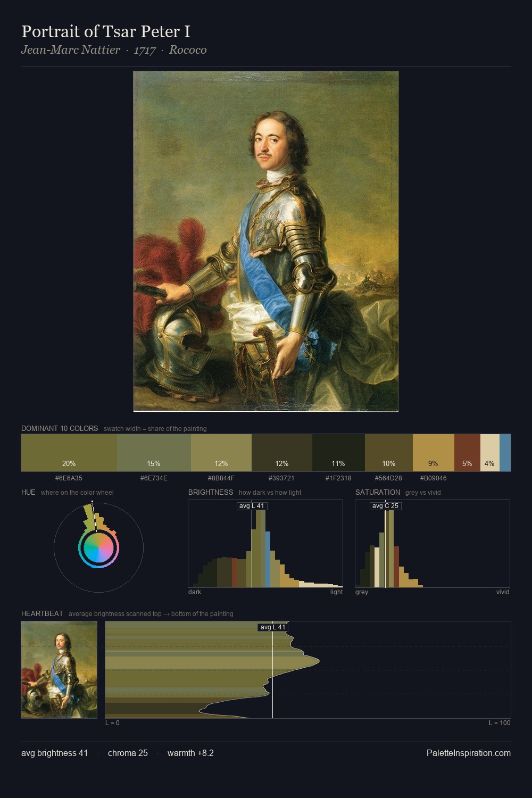
Task: Click the "avg L 41" marker in Brightness chart
Action: click(x=252, y=506)
